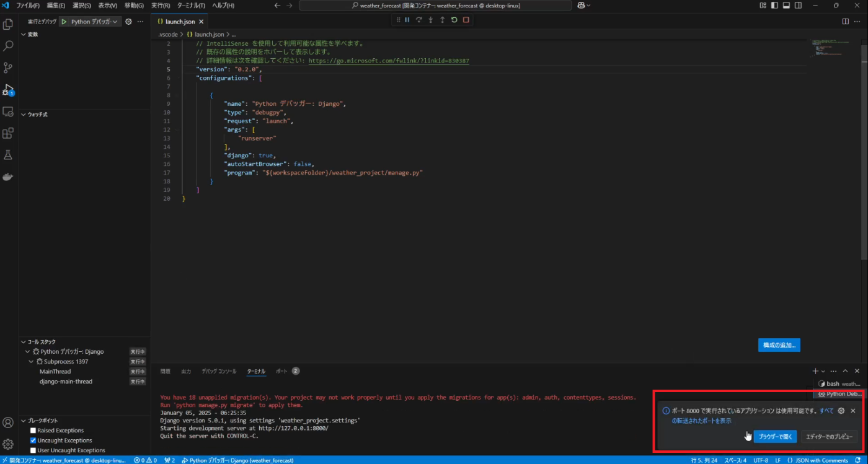Open the Manage gear in activity bar
The width and height of the screenshot is (868, 464).
[x=8, y=444]
